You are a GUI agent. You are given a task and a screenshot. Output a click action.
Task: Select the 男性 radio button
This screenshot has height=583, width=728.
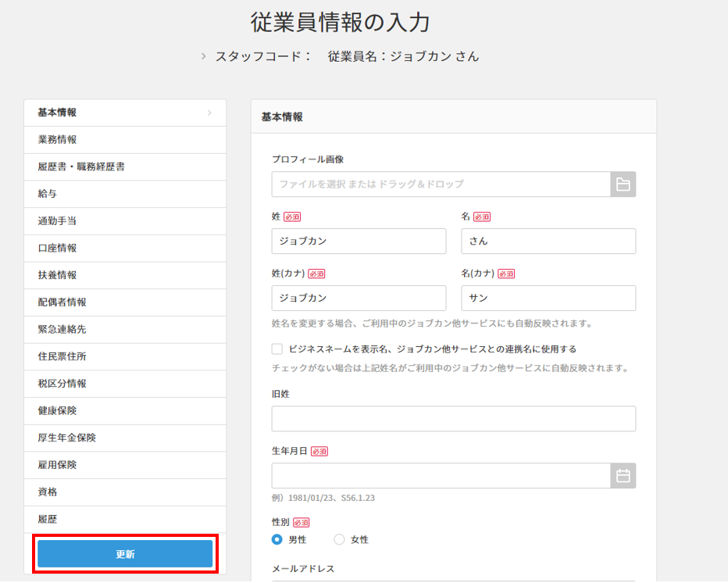pos(277,539)
